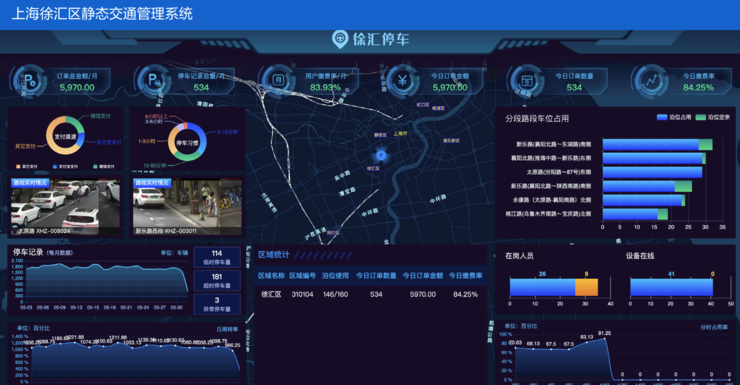Click the bar for 永康路(太原路-襄阳南路)北侧
Screen dimensions: 740x385
[644, 200]
